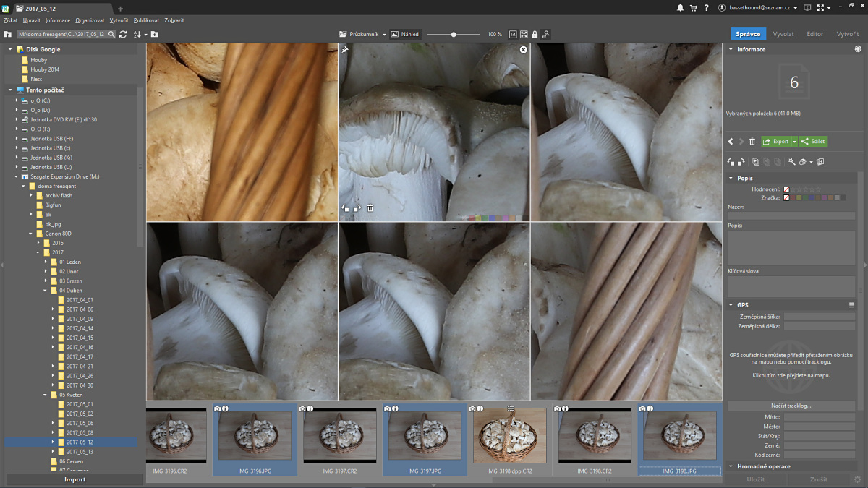Adjust the zoom slider handle

click(x=454, y=34)
